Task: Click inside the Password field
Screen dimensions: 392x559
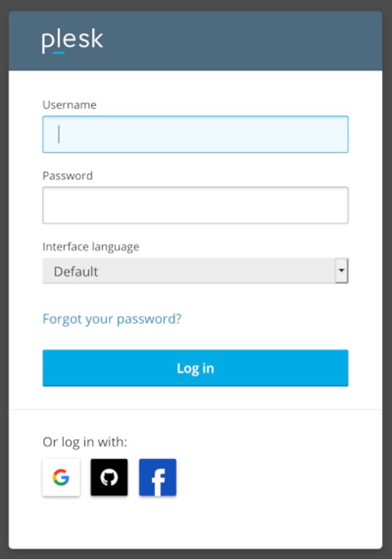Action: (x=195, y=205)
